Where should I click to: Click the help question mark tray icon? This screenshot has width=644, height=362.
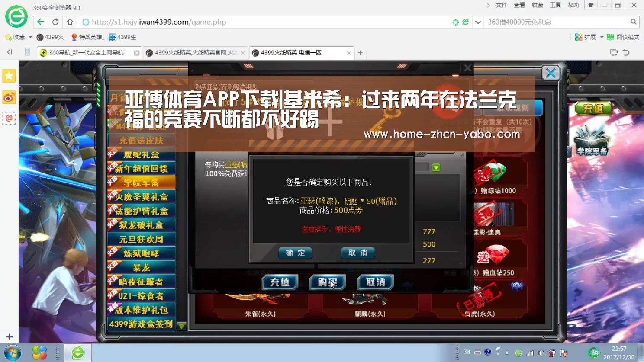click(488, 352)
